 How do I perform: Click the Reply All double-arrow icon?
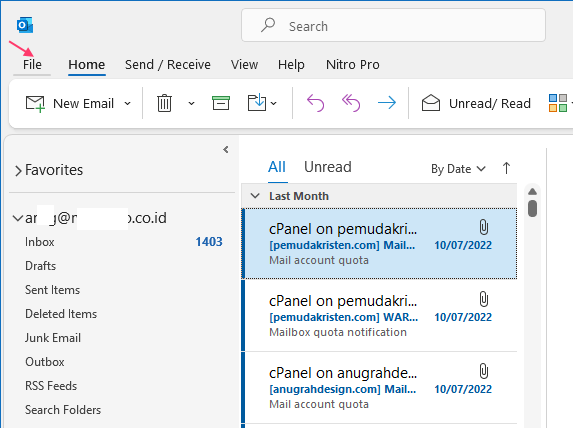351,103
